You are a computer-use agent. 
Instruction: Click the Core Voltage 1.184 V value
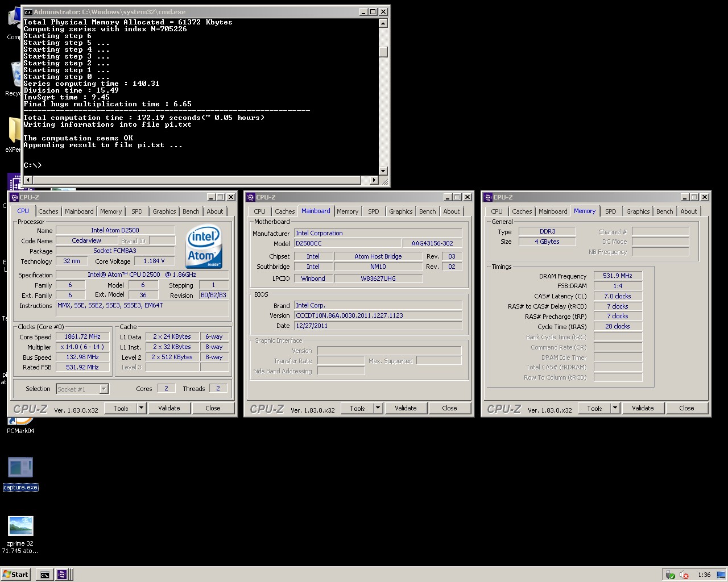[154, 261]
